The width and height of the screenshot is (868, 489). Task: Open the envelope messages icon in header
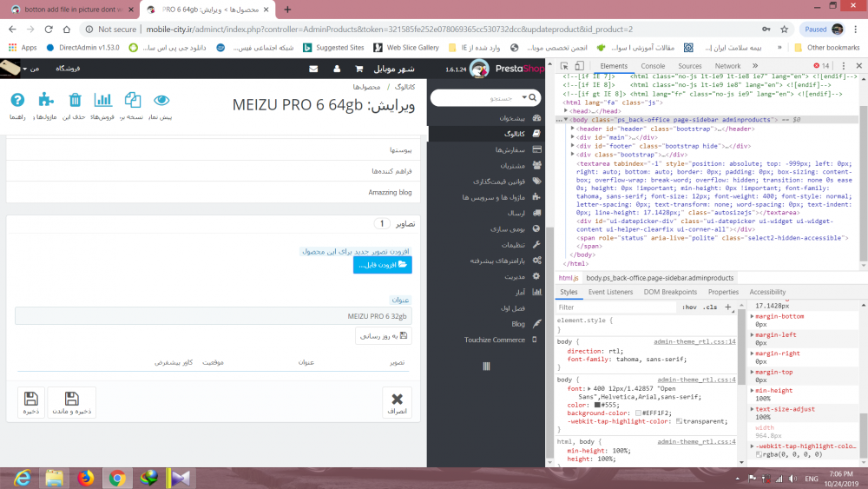pyautogui.click(x=313, y=69)
